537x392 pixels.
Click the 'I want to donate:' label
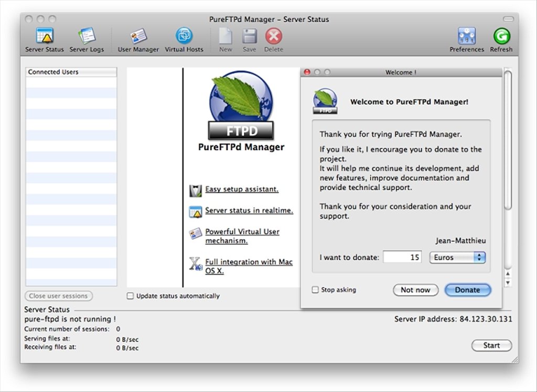349,257
